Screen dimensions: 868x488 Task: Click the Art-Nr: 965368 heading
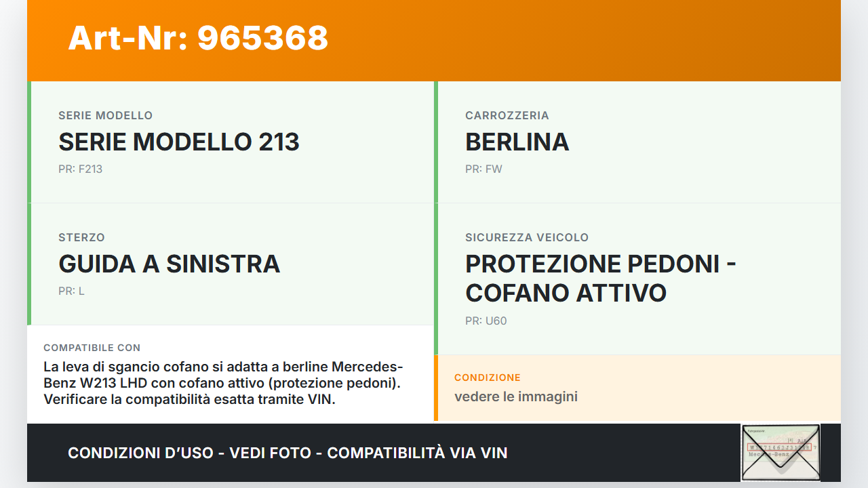click(198, 38)
